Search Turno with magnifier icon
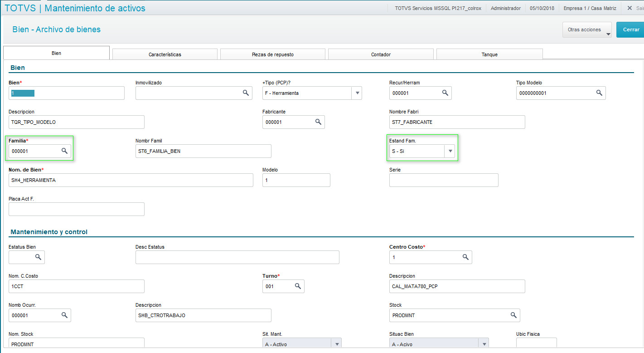The height and width of the screenshot is (353, 644). [x=298, y=286]
